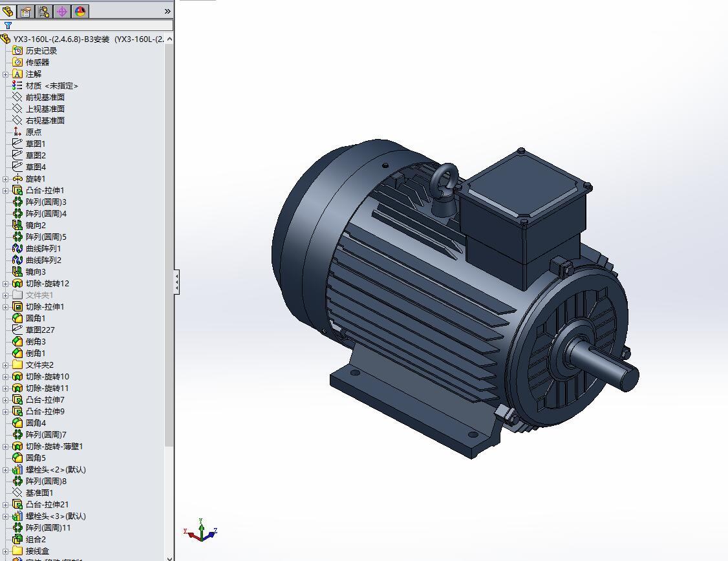
Task: Open the DimXpertManager tab
Action: [x=62, y=11]
